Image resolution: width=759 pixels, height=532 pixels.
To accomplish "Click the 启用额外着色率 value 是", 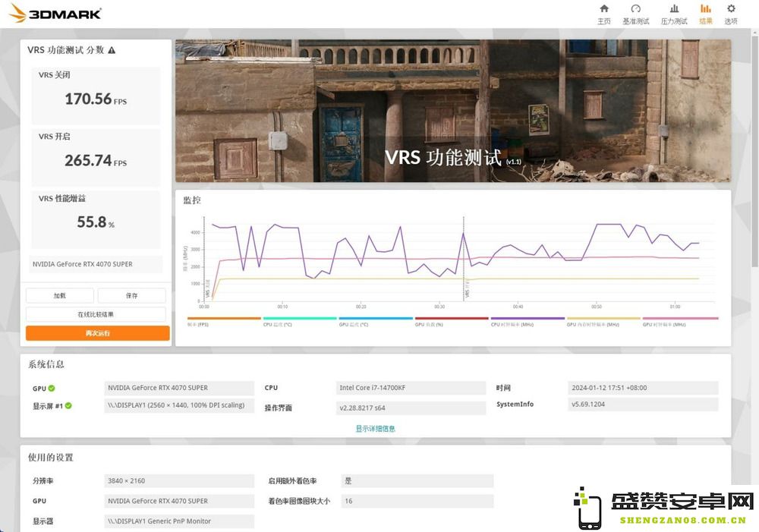I will [x=417, y=480].
